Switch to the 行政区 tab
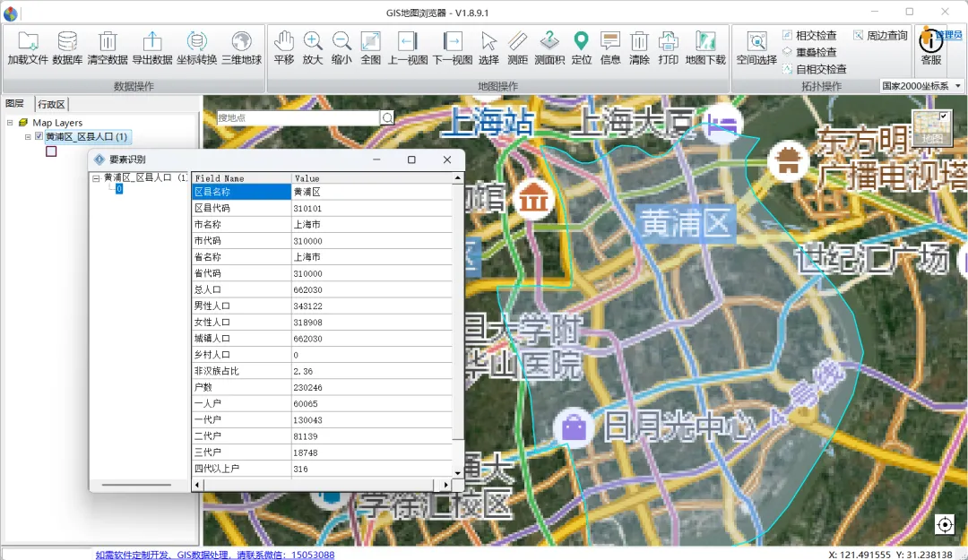968x560 pixels. pos(51,104)
